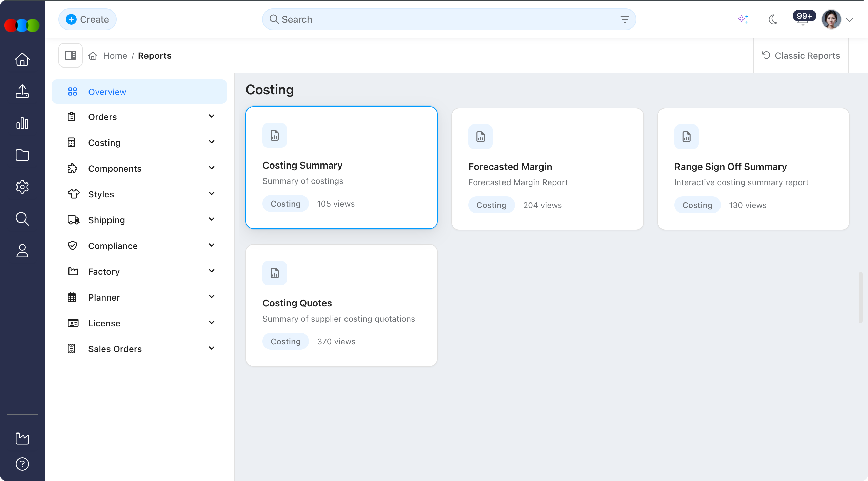Viewport: 868px width, 481px height.
Task: Switch to Classic Reports
Action: tap(801, 55)
